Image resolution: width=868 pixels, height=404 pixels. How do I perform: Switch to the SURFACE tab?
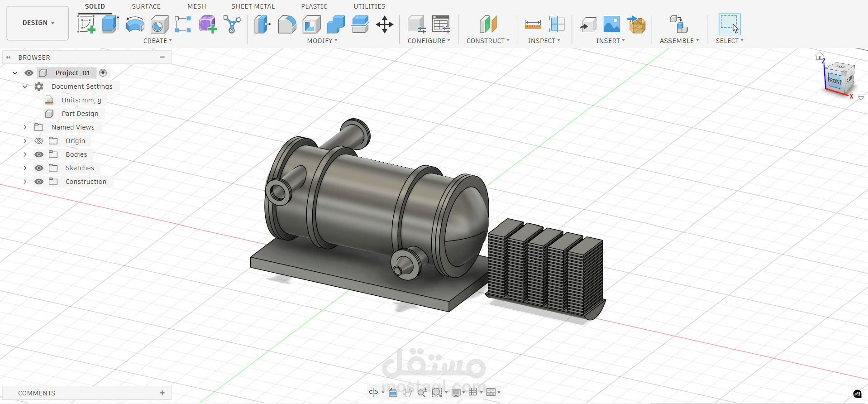[x=146, y=6]
